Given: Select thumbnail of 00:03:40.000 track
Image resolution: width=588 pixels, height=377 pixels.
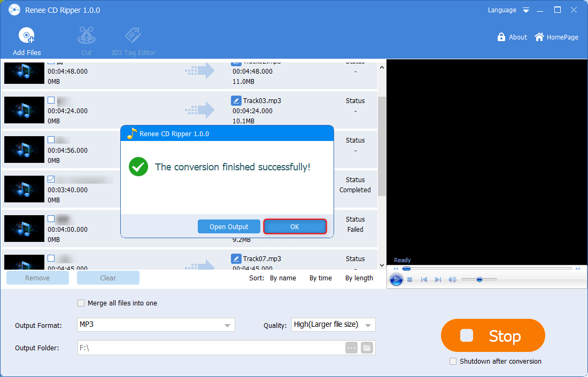Looking at the screenshot, I should [x=24, y=189].
